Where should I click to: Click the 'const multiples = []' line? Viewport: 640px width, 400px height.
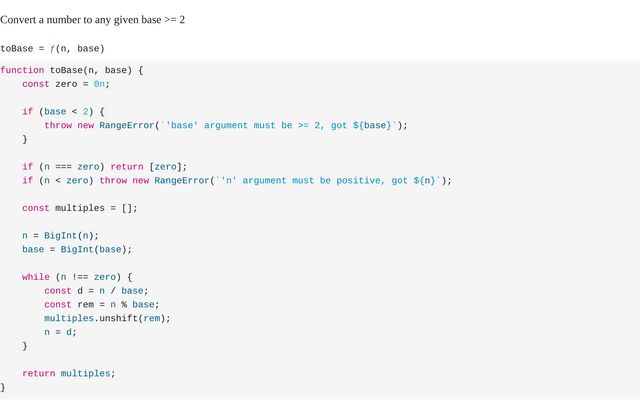80,208
